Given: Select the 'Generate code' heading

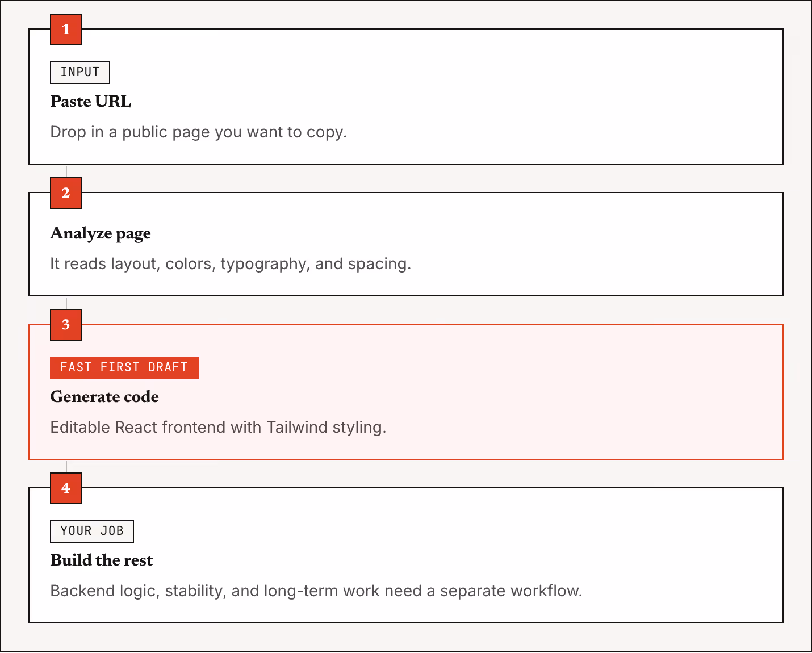Looking at the screenshot, I should tap(104, 396).
